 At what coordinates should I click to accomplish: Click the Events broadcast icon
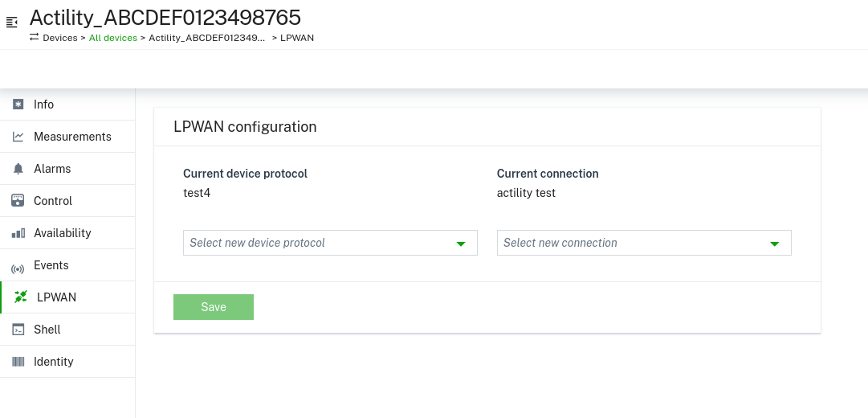point(18,269)
